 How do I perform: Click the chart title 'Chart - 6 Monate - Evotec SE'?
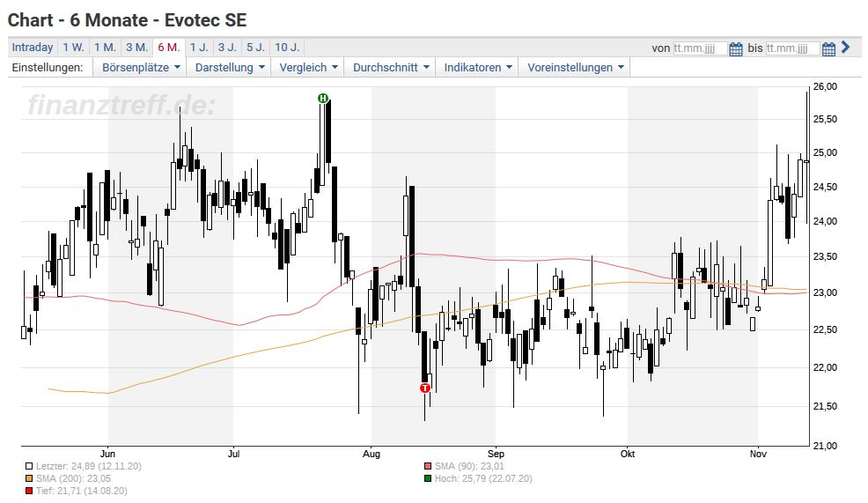tap(128, 20)
